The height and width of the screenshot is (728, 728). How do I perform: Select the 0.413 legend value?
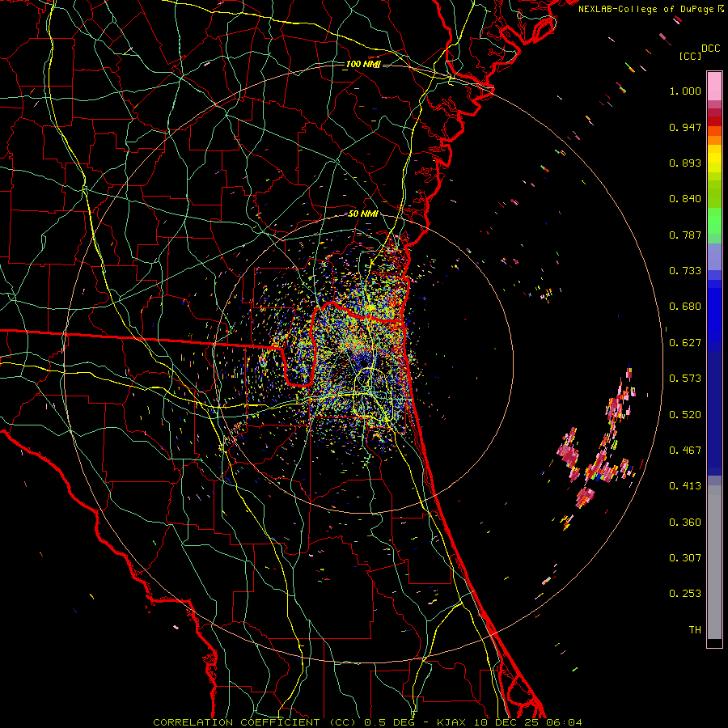click(685, 486)
